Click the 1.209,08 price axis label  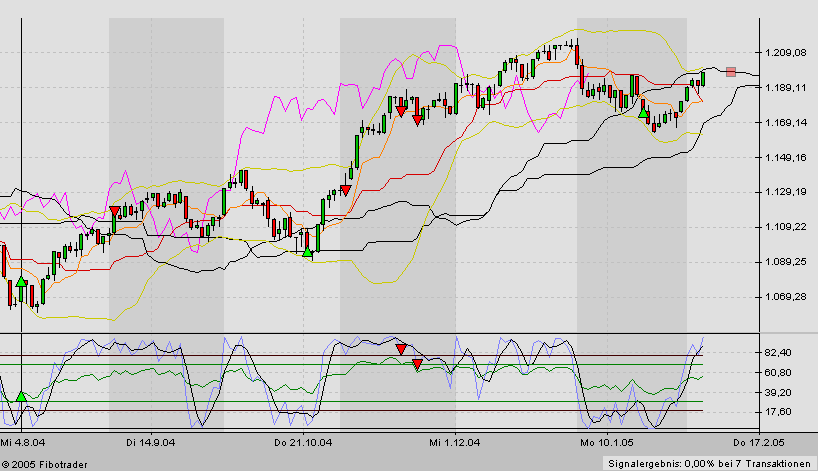click(785, 53)
